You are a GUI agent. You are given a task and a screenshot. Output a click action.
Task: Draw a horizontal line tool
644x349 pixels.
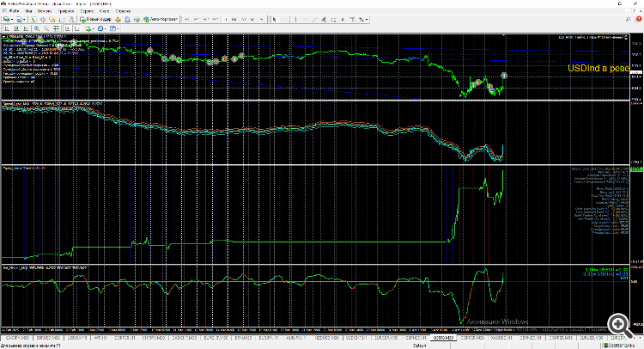click(x=305, y=19)
